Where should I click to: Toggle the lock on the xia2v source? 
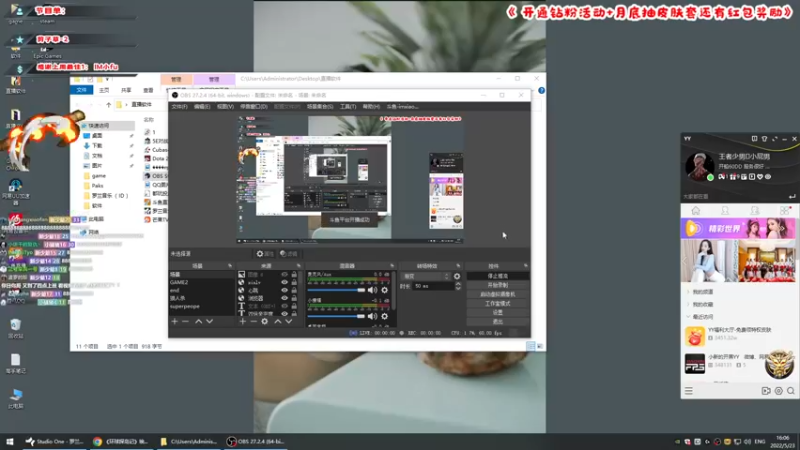[x=294, y=282]
